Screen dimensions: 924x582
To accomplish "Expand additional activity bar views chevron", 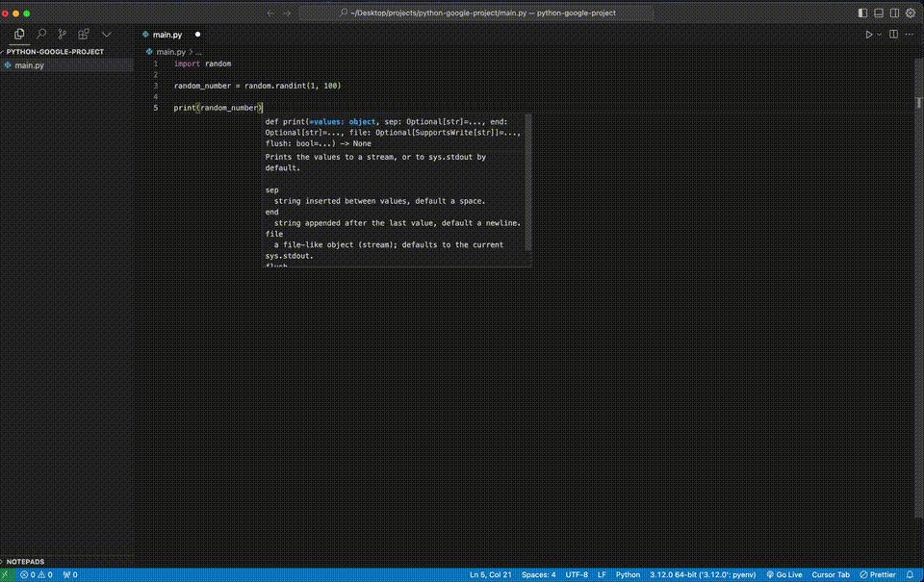I will pos(106,34).
